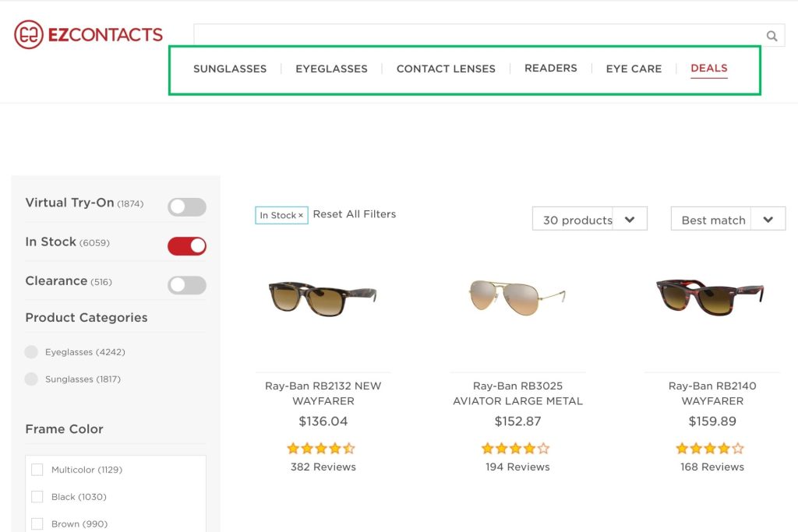This screenshot has height=532, width=798.
Task: Open the Eyeglasses menu
Action: coord(331,69)
